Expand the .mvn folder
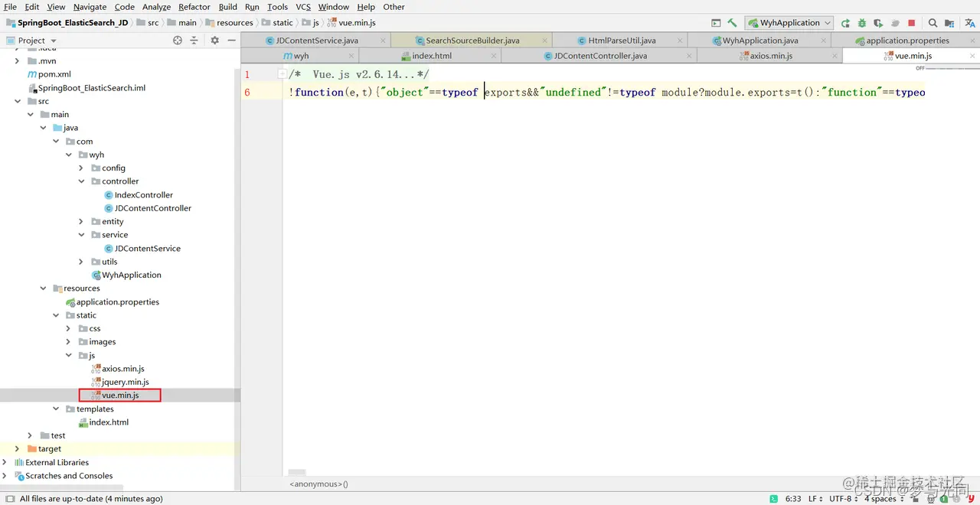The image size is (980, 505). [x=17, y=61]
